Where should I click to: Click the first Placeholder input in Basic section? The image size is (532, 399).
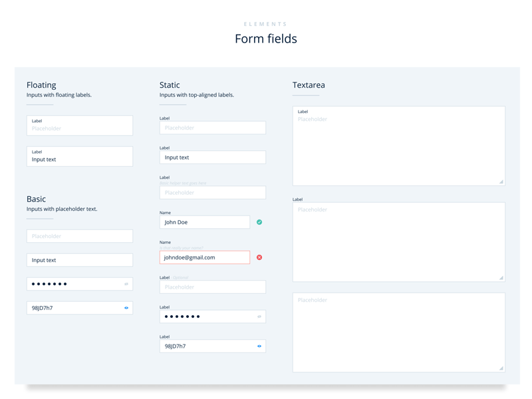click(79, 236)
